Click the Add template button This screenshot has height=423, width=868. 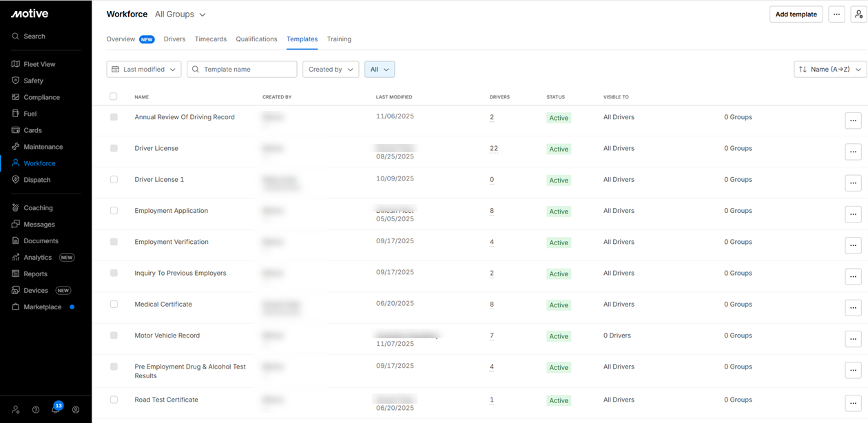[796, 14]
